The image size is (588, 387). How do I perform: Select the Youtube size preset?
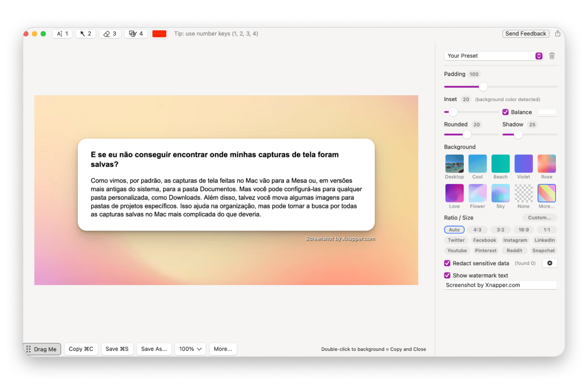pyautogui.click(x=457, y=251)
